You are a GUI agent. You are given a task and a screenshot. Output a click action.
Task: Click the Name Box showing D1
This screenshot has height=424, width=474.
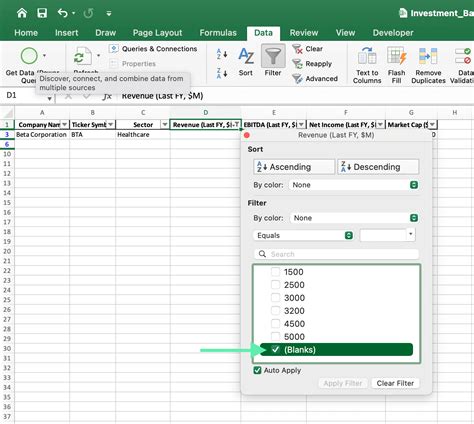point(23,95)
